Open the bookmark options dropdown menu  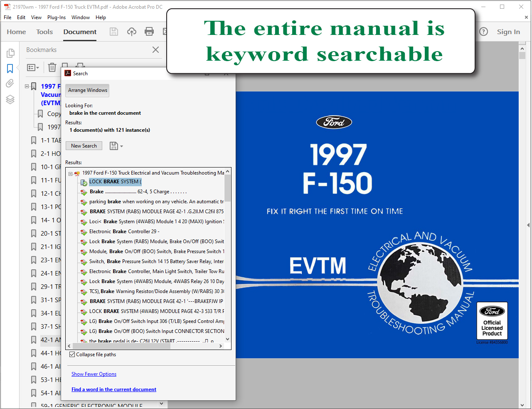click(33, 67)
